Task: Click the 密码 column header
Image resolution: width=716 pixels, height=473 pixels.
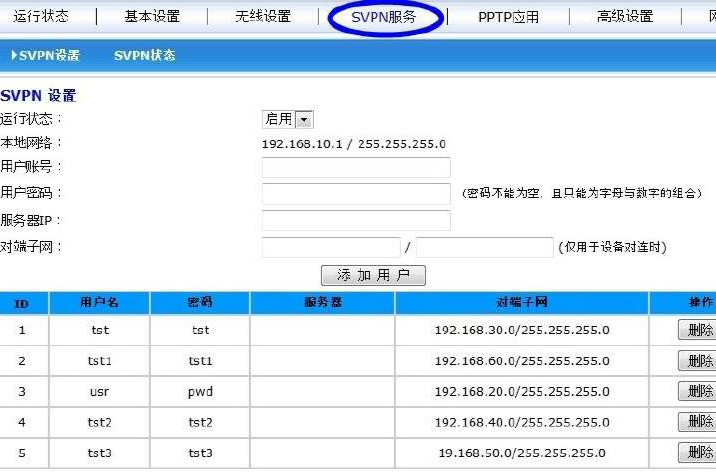Action: point(200,303)
